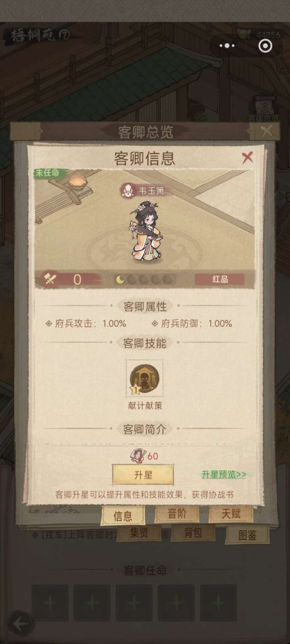Open the 献计献策 skill icon
The image size is (290, 644).
145,378
